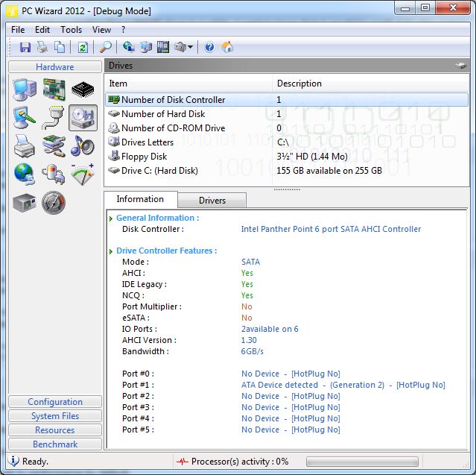The height and width of the screenshot is (475, 476).
Task: Click the Home icon in the toolbar
Action: coord(227,47)
